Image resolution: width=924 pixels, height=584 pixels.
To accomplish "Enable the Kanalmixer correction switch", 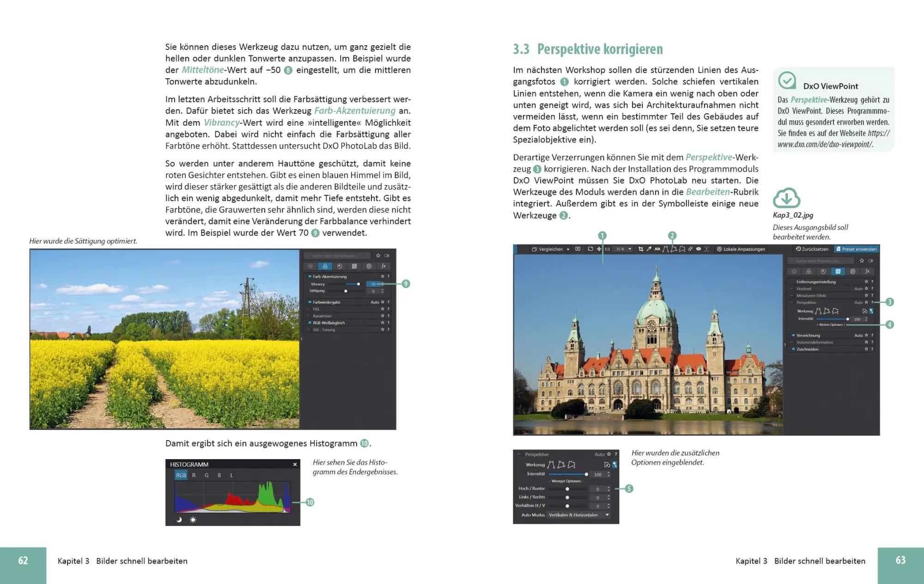I will 309,315.
